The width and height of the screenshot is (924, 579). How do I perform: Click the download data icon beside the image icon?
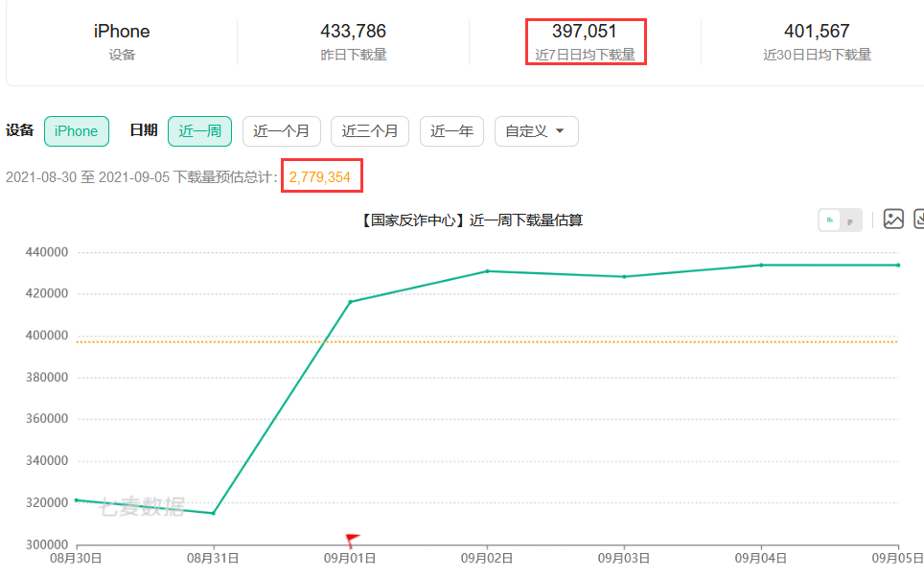tap(918, 220)
